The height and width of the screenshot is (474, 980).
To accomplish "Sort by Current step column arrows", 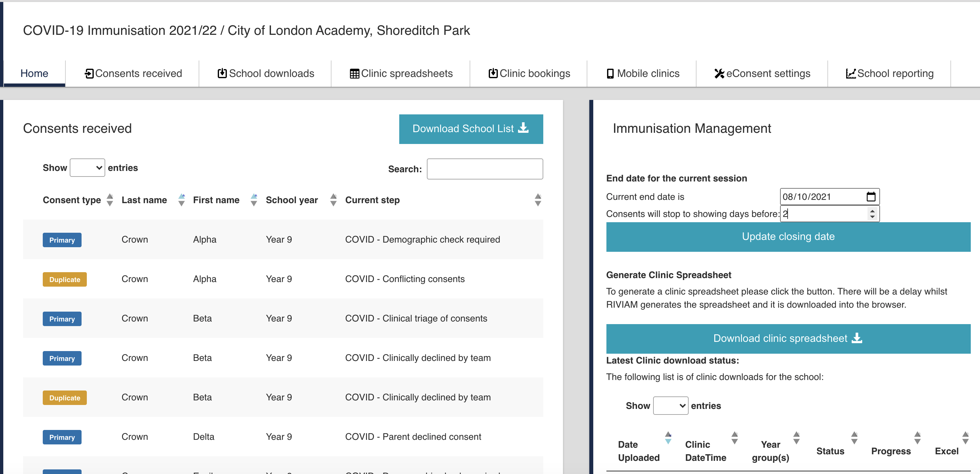I will (538, 200).
